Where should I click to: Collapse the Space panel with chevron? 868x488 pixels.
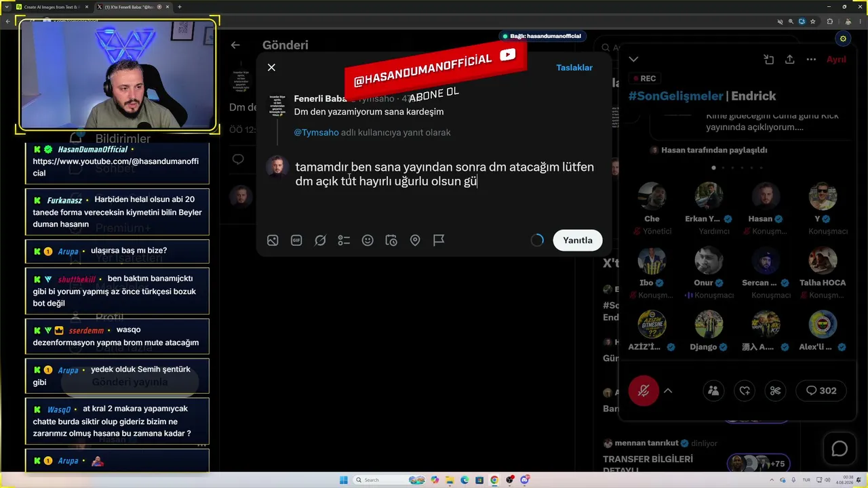coord(633,59)
